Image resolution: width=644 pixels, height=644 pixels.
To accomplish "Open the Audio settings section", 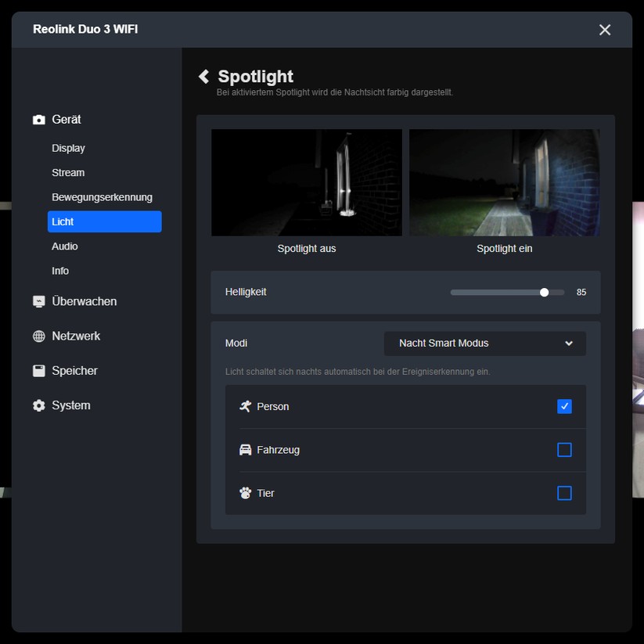I will (64, 246).
